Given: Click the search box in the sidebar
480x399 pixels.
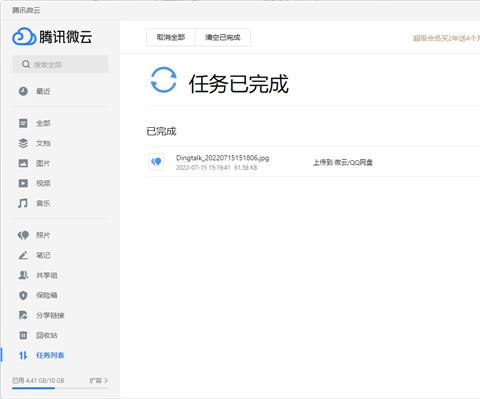Looking at the screenshot, I should click(x=60, y=64).
